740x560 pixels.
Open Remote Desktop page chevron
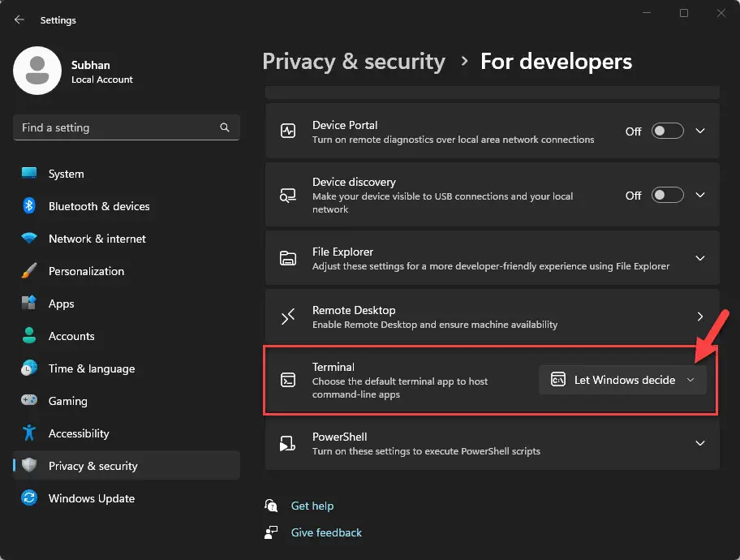700,317
